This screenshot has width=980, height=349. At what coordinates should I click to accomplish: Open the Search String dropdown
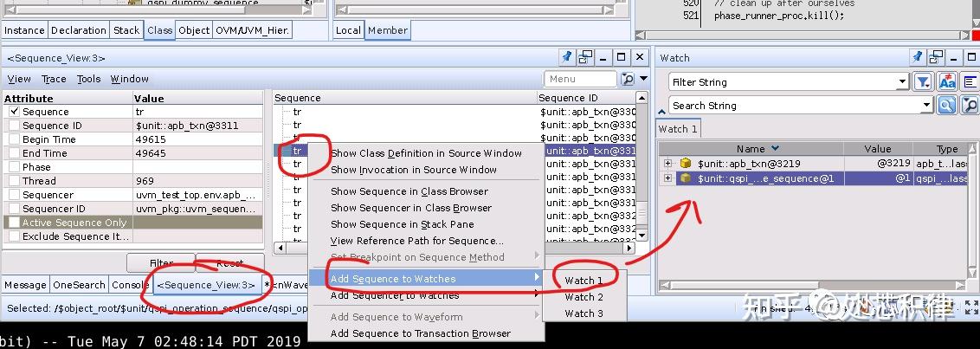coord(927,105)
